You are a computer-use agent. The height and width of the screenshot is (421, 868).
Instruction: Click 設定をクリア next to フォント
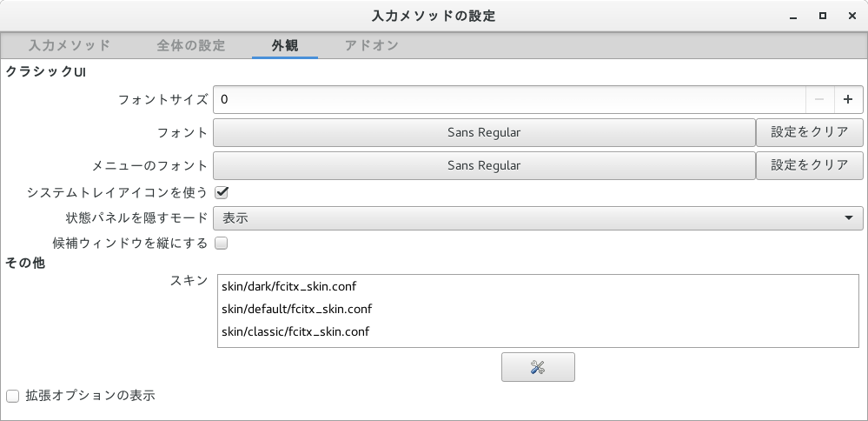[809, 132]
